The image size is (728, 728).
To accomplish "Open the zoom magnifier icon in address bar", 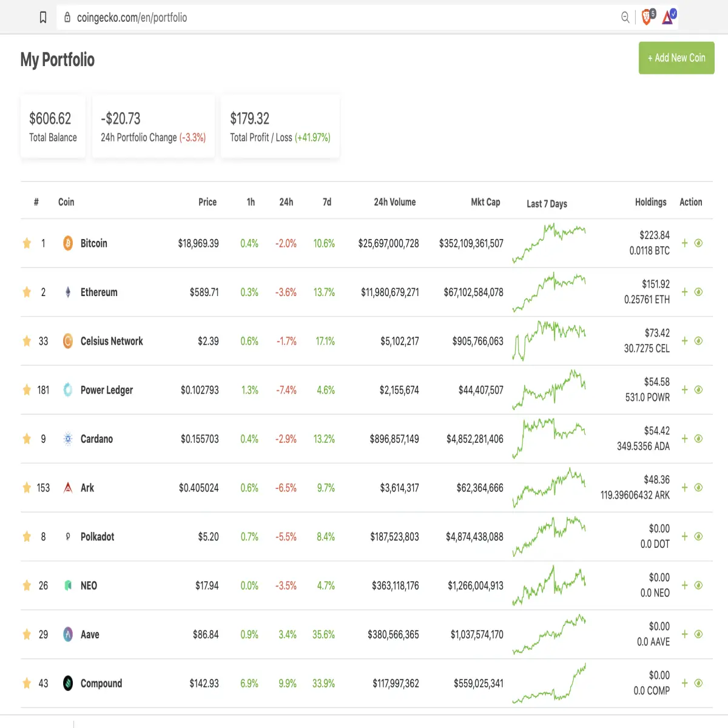I will coord(625,18).
